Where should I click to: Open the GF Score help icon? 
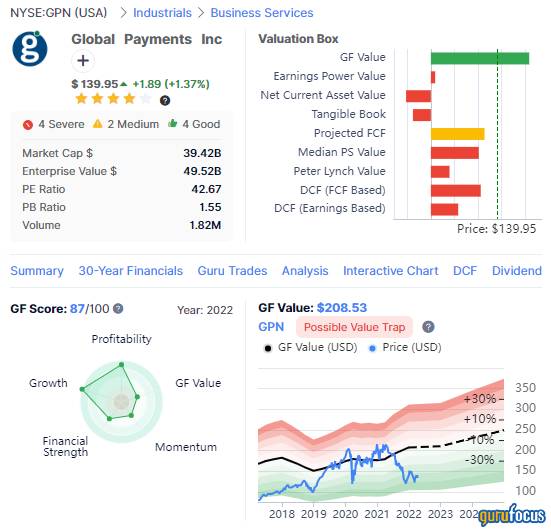(x=118, y=309)
